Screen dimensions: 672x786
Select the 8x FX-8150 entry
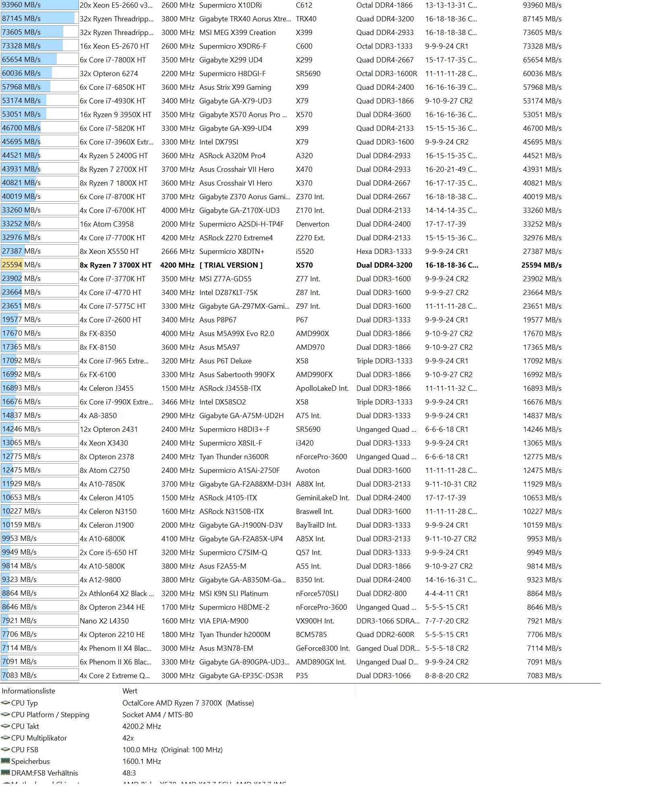coord(98,347)
